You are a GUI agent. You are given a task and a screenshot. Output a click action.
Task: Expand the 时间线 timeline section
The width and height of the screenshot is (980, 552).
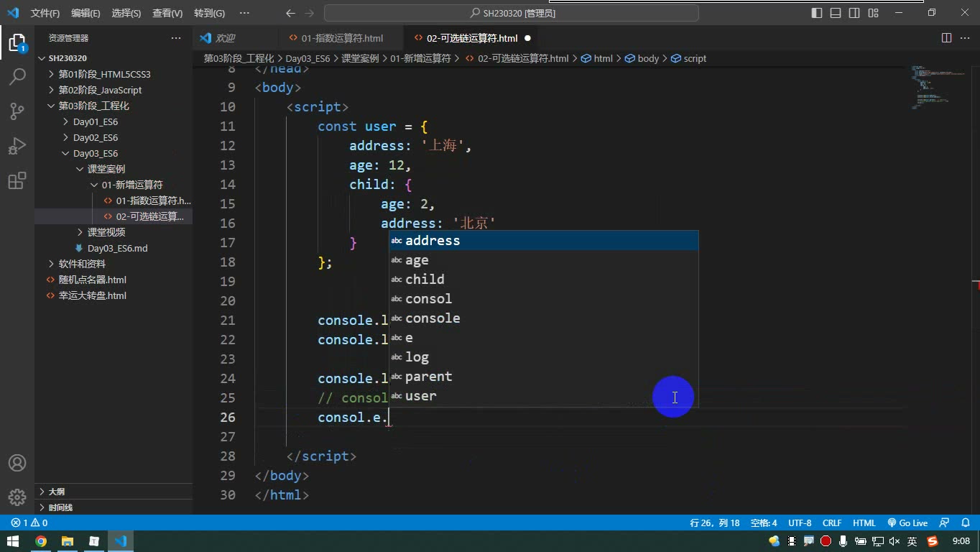pos(114,507)
